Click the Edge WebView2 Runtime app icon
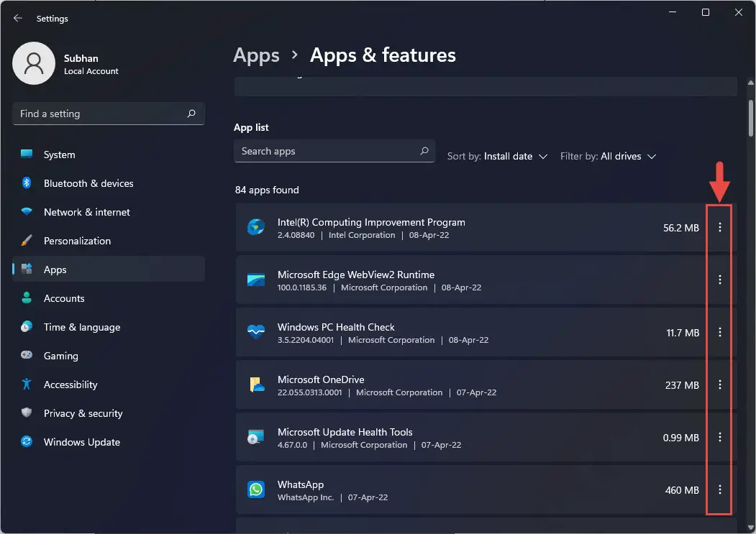 pyautogui.click(x=256, y=280)
